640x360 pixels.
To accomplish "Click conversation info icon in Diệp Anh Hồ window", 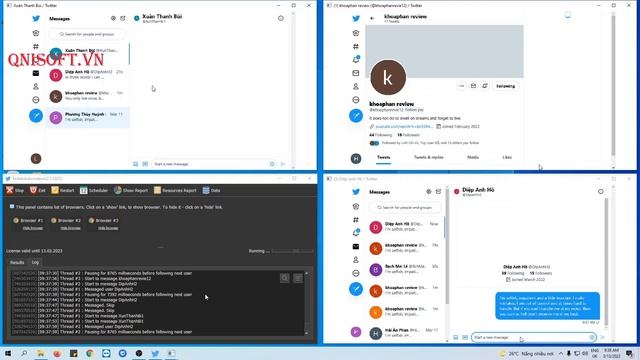I will tap(601, 191).
